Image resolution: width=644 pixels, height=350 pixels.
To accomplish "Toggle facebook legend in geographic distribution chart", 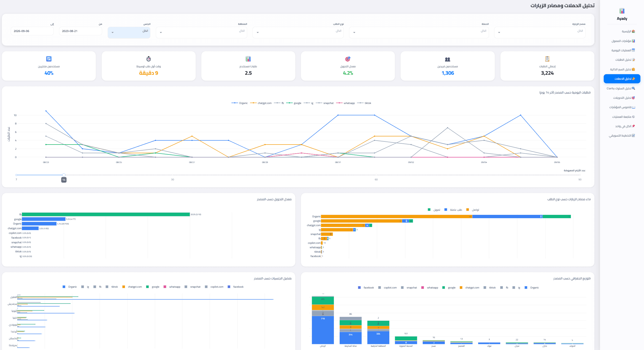I will 366,288.
